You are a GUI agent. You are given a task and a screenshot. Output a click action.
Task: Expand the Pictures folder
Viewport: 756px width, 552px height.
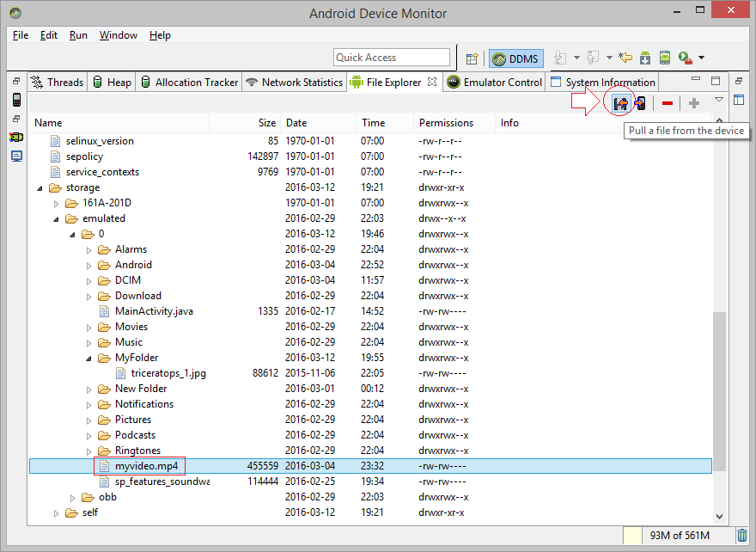[x=88, y=420]
